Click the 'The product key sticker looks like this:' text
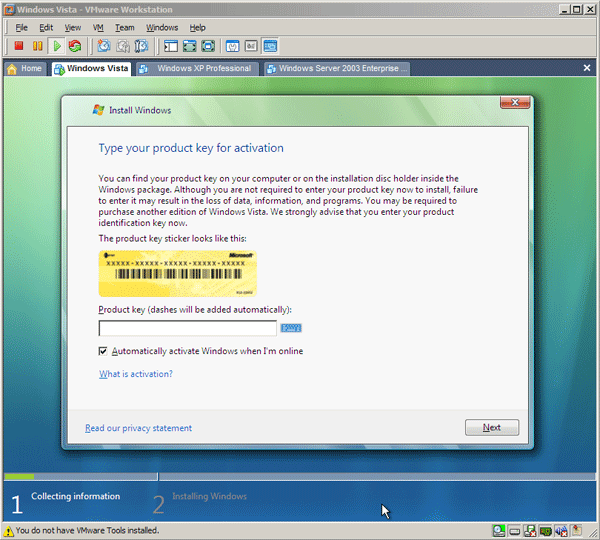Viewport: 600px width, 540px height. point(173,238)
